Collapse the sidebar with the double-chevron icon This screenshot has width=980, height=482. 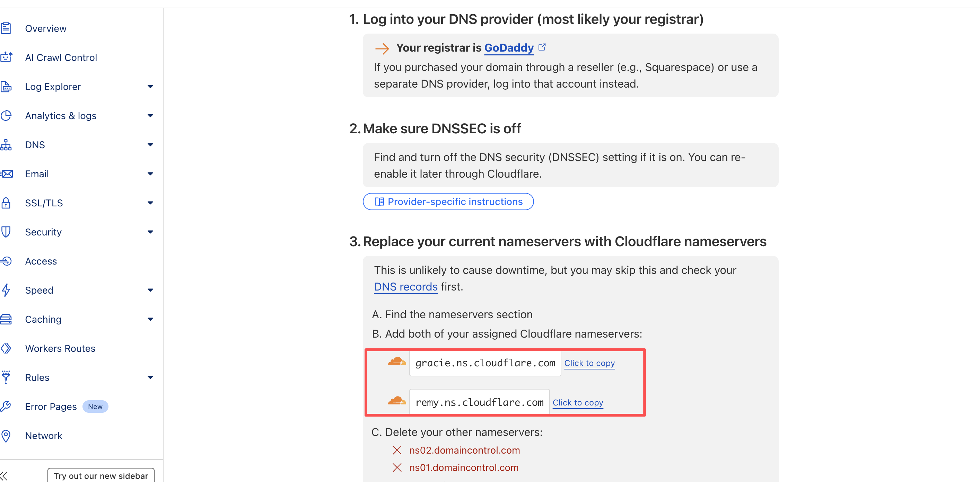(x=4, y=476)
